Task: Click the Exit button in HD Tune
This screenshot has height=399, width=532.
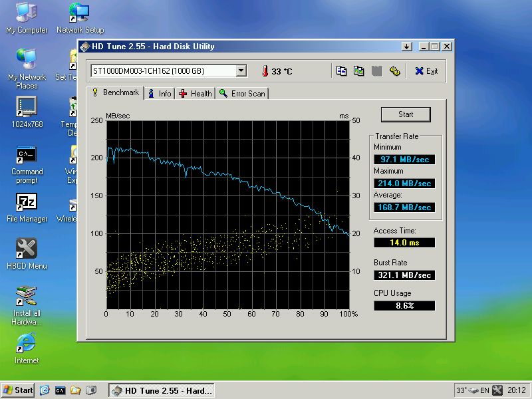Action: (426, 71)
